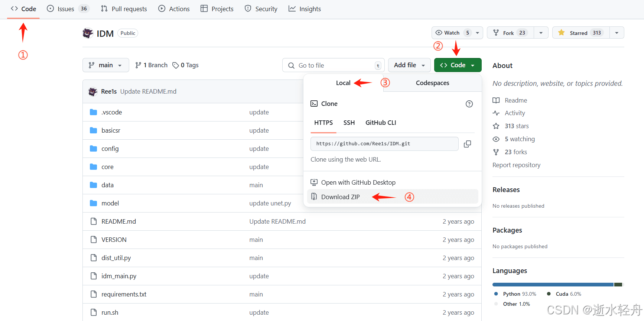Click Report repository
Viewport: 644px width, 321px height.
pos(517,165)
